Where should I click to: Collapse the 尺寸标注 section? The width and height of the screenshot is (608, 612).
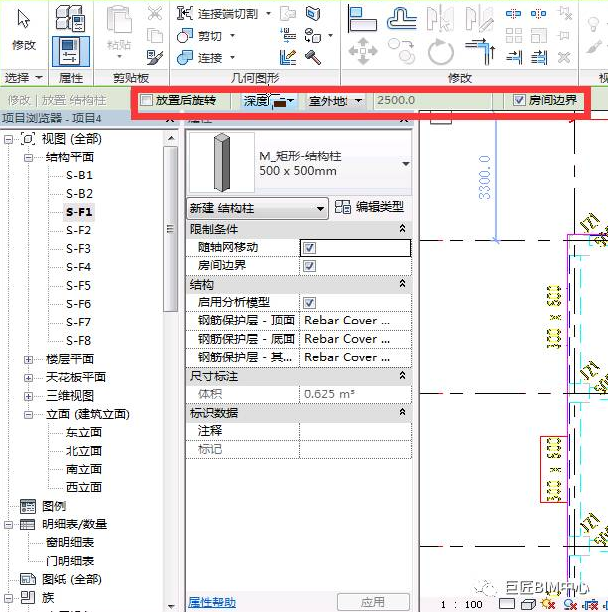pyautogui.click(x=402, y=376)
